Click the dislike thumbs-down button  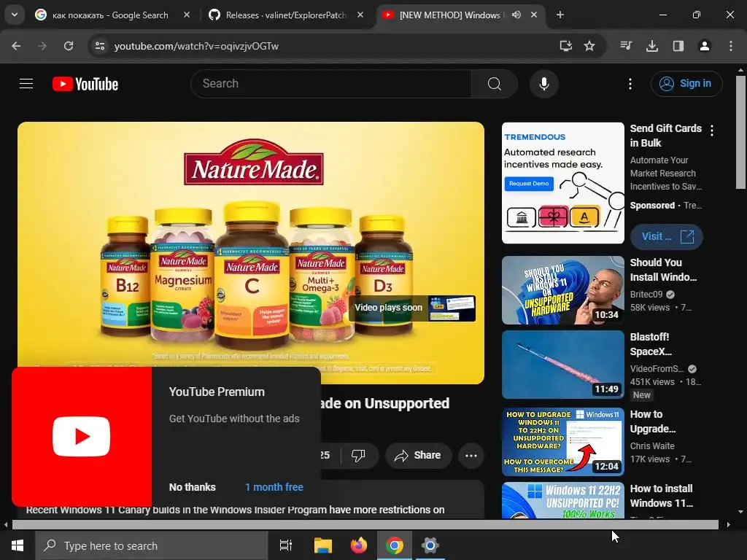coord(358,455)
